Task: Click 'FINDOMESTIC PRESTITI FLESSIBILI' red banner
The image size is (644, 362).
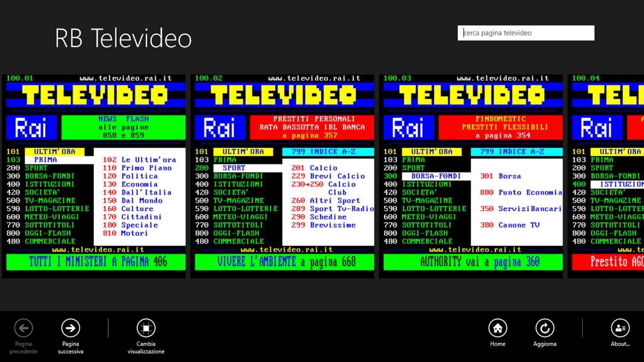Action: [x=501, y=127]
